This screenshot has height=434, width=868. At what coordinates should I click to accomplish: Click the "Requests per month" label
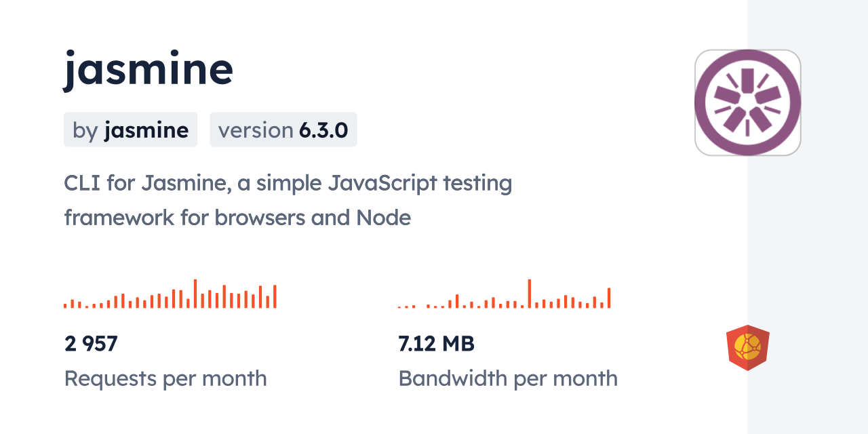[x=165, y=378]
